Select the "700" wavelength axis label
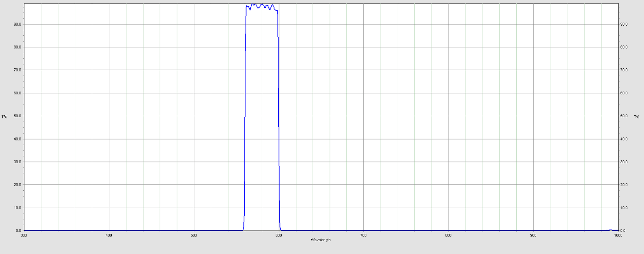Image resolution: width=644 pixels, height=254 pixels. (363, 235)
